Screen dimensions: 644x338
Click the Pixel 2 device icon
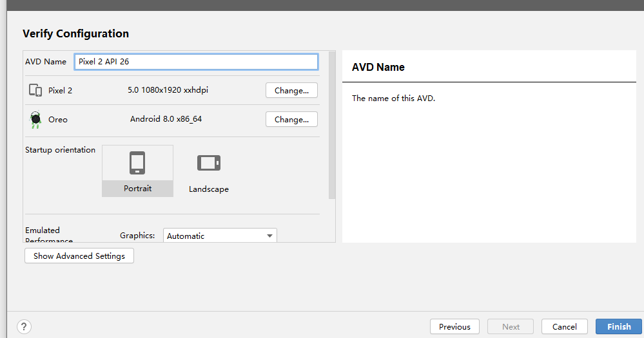pyautogui.click(x=35, y=90)
